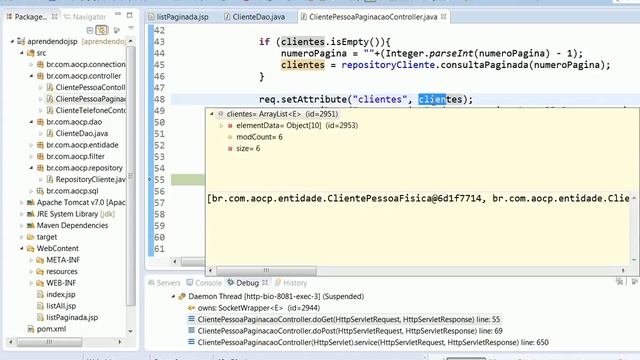Viewport: 640px width, 360px height.
Task: Click Package Explorer horizontal scrollbar thumb
Action: click(49, 342)
